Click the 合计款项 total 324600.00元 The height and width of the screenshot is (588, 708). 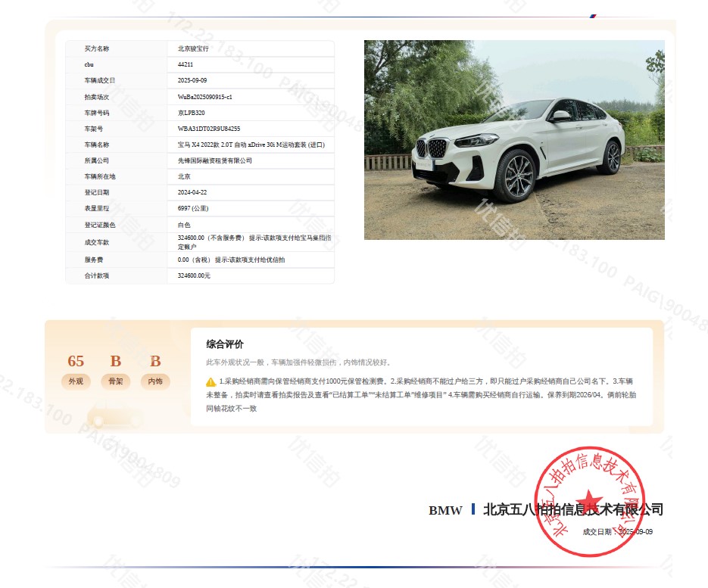pyautogui.click(x=194, y=275)
